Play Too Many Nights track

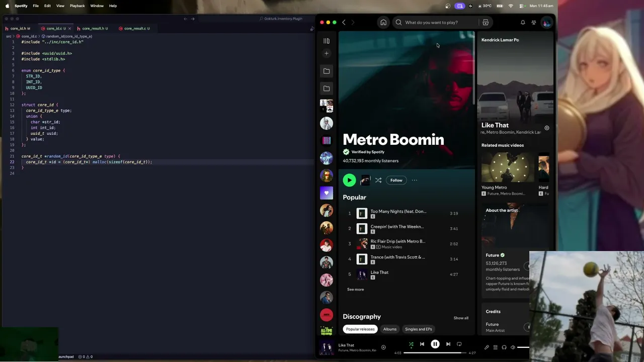pos(407,213)
